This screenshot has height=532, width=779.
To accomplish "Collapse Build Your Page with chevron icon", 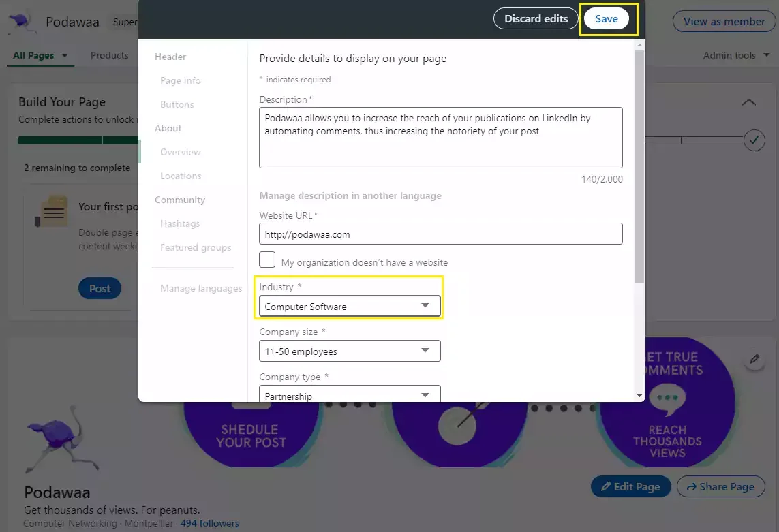I will [748, 102].
